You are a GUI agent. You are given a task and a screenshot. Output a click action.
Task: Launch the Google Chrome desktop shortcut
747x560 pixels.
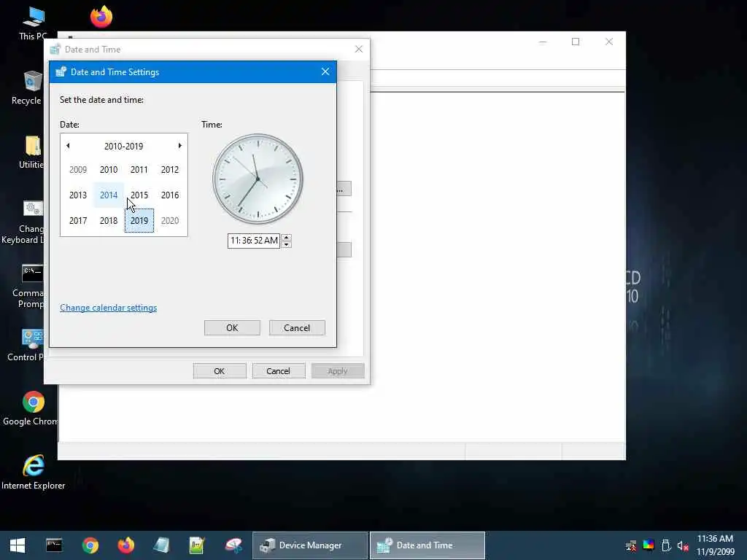[x=31, y=408]
